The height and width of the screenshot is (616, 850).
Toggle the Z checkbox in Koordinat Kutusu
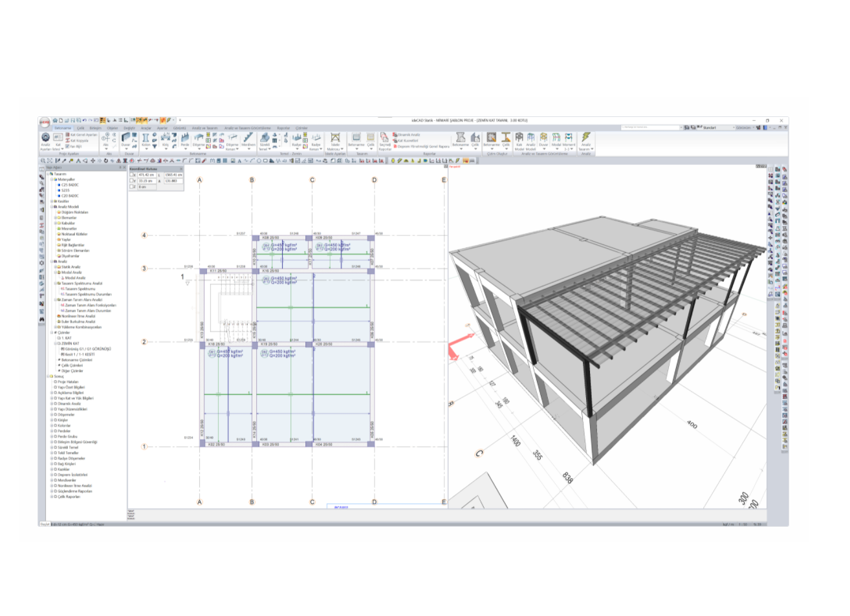click(131, 187)
